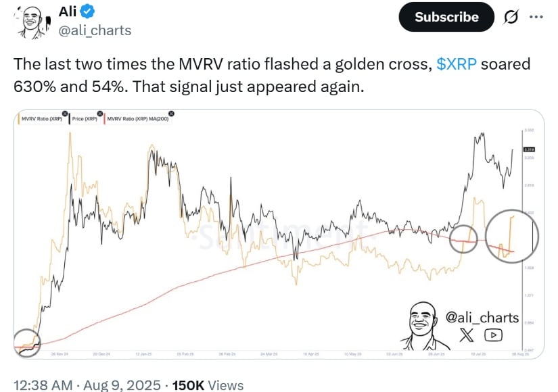This screenshot has height=392, width=558.
Task: Click the black 3.319 price axis marker
Action: (x=529, y=149)
